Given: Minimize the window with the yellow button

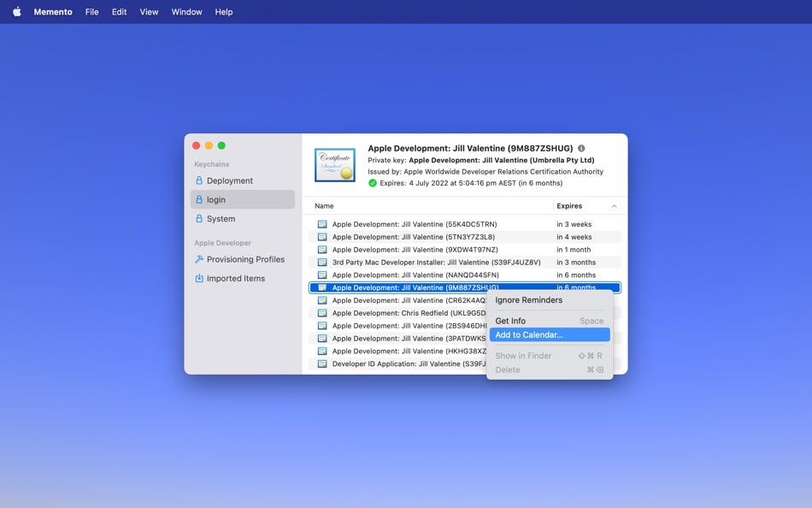Looking at the screenshot, I should [x=209, y=145].
